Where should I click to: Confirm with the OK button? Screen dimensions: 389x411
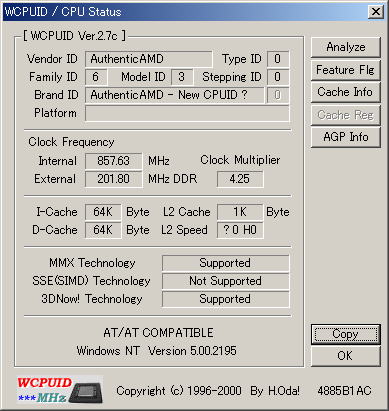click(346, 356)
